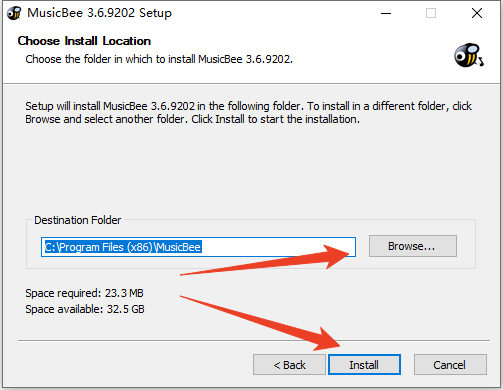Click the setup instructions paragraph text

(x=248, y=113)
